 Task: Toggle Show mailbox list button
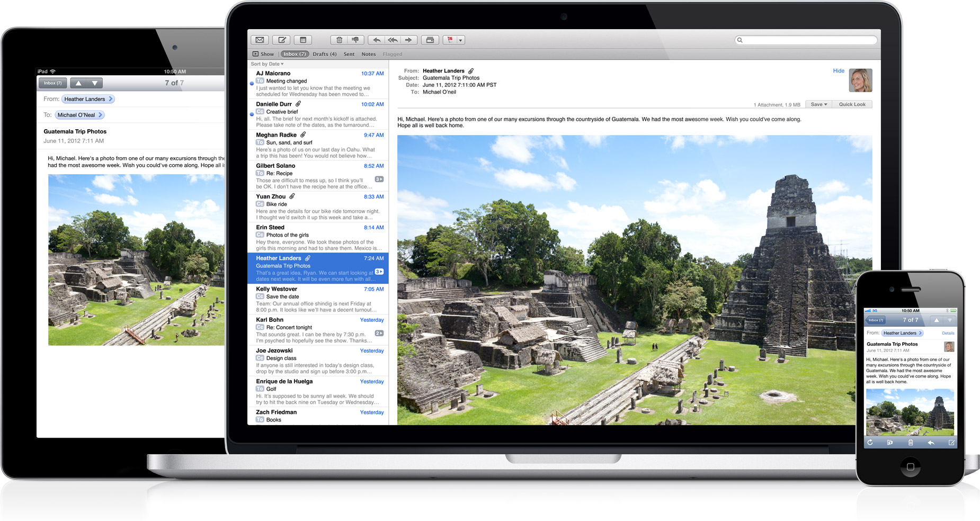(263, 54)
